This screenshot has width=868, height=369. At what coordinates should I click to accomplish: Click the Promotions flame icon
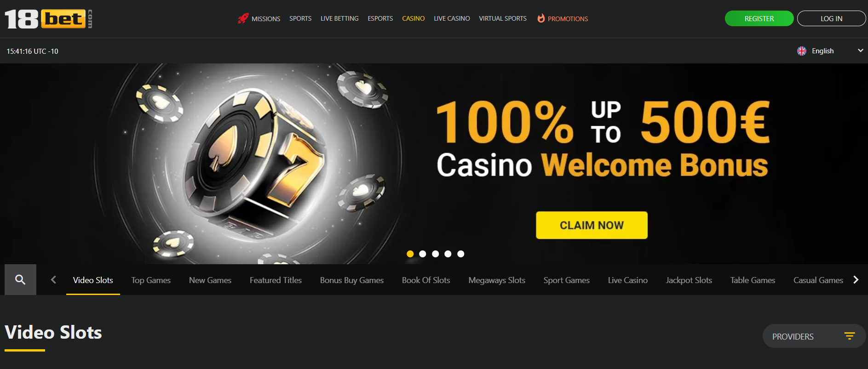pyautogui.click(x=541, y=18)
